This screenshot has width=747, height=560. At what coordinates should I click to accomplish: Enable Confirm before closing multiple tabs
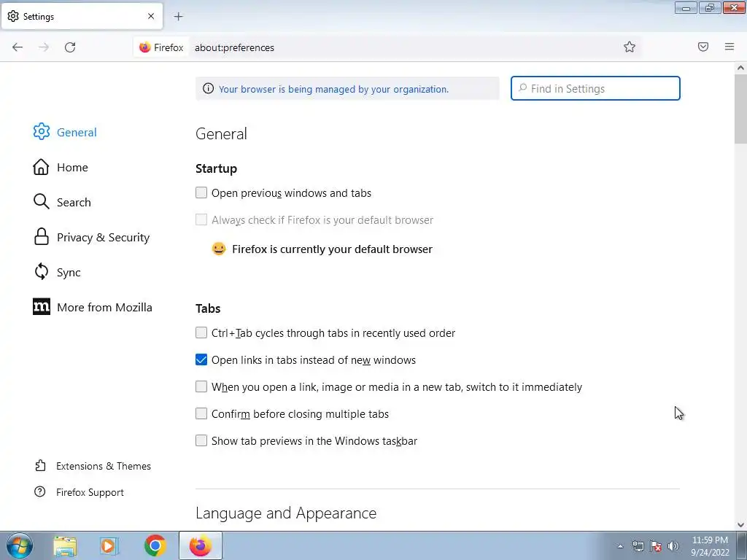click(x=201, y=413)
